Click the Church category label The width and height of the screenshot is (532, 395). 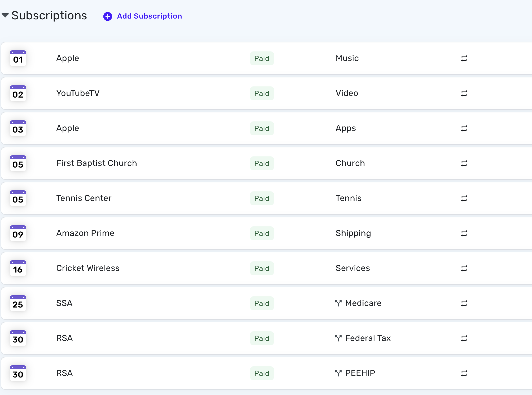click(x=350, y=163)
